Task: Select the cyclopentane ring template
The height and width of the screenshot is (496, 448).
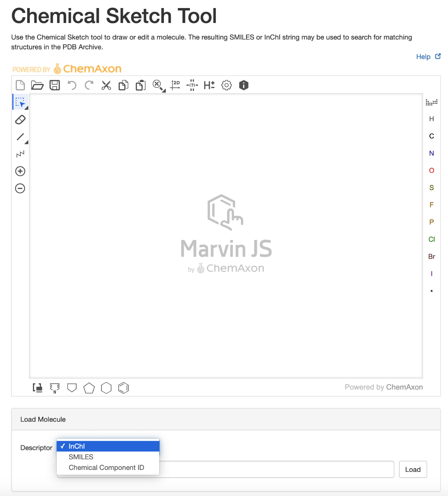Action: point(89,388)
